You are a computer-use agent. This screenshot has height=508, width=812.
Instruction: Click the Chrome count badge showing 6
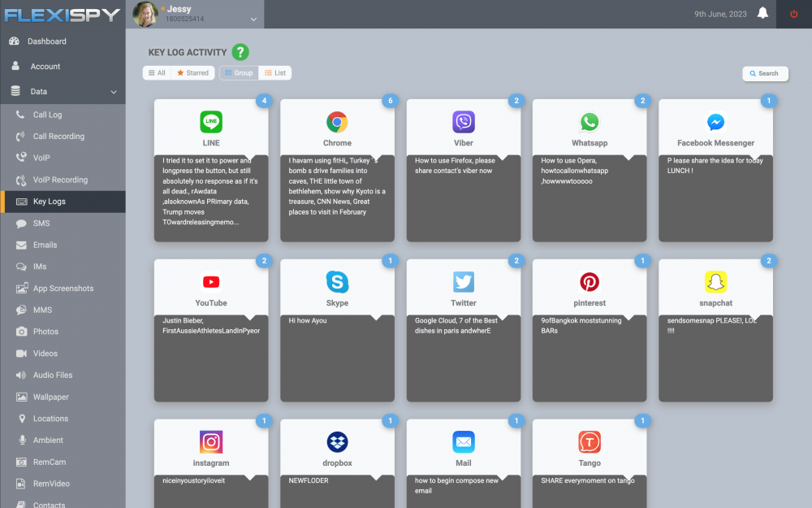(391, 101)
